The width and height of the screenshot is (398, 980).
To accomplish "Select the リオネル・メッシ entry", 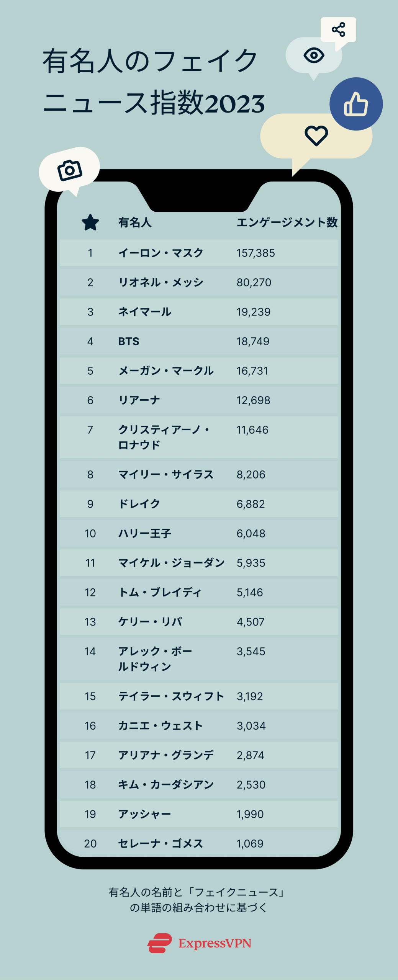I will coord(161,283).
